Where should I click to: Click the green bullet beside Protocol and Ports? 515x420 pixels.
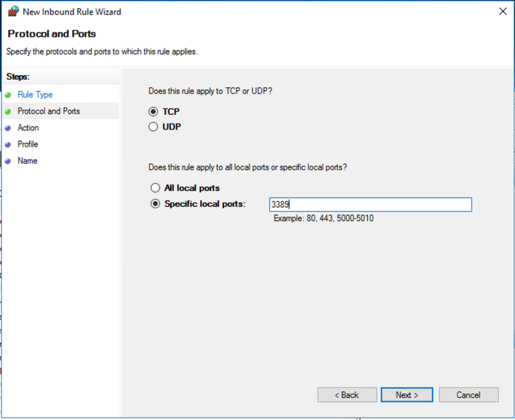pyautogui.click(x=8, y=111)
